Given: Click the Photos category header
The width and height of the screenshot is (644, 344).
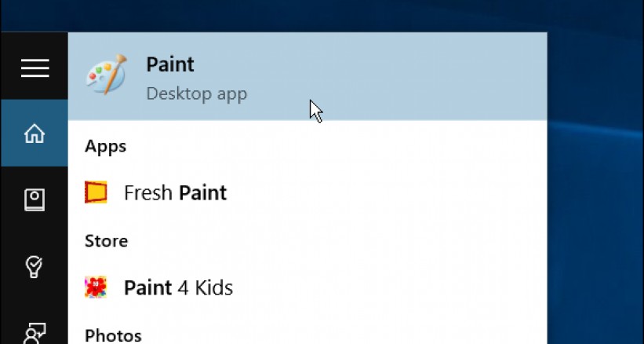Looking at the screenshot, I should click(x=113, y=335).
